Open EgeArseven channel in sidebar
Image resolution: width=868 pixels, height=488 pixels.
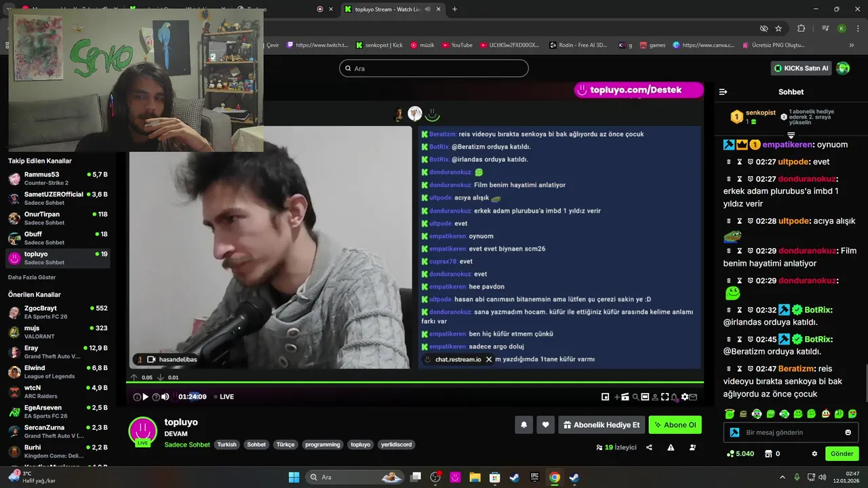click(58, 411)
